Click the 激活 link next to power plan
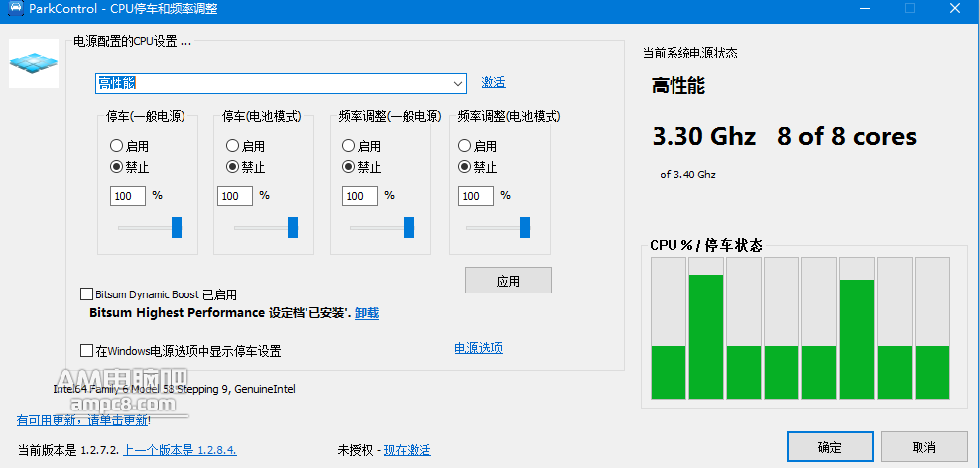The height and width of the screenshot is (468, 980). pyautogui.click(x=493, y=82)
